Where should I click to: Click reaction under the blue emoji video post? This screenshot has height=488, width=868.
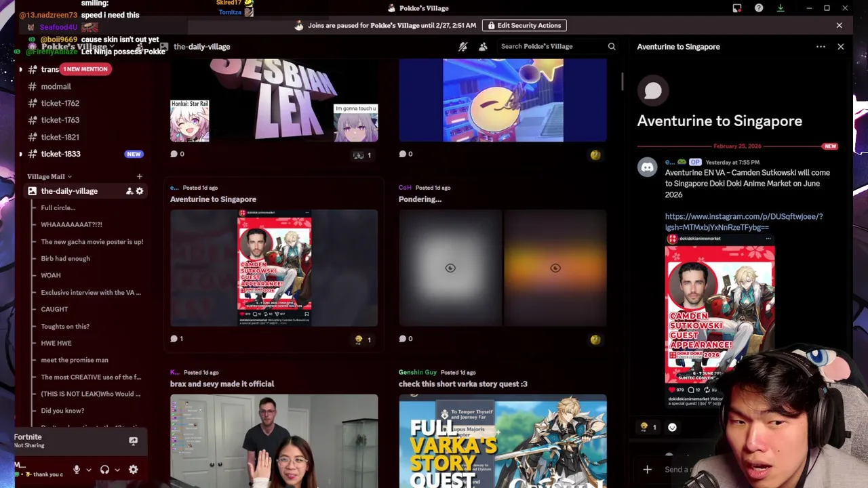tap(595, 155)
